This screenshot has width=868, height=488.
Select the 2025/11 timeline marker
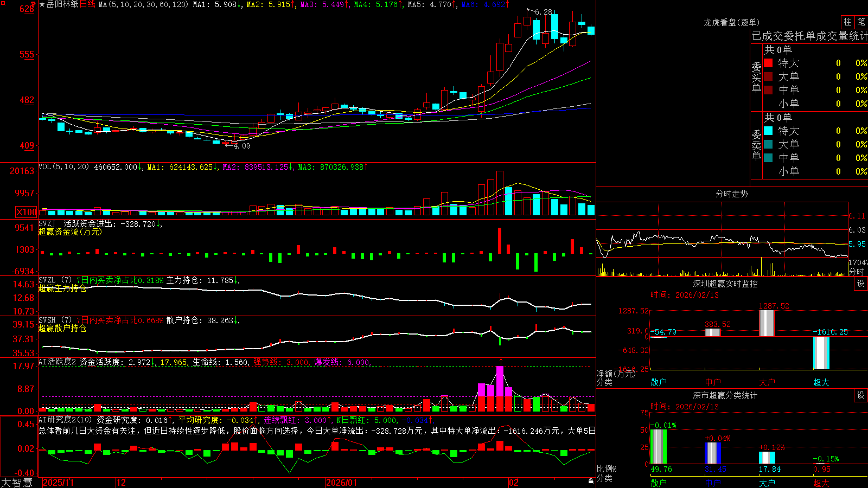click(x=58, y=483)
